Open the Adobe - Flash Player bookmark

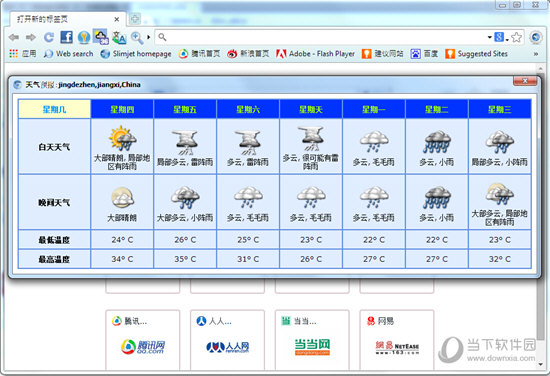(x=316, y=54)
